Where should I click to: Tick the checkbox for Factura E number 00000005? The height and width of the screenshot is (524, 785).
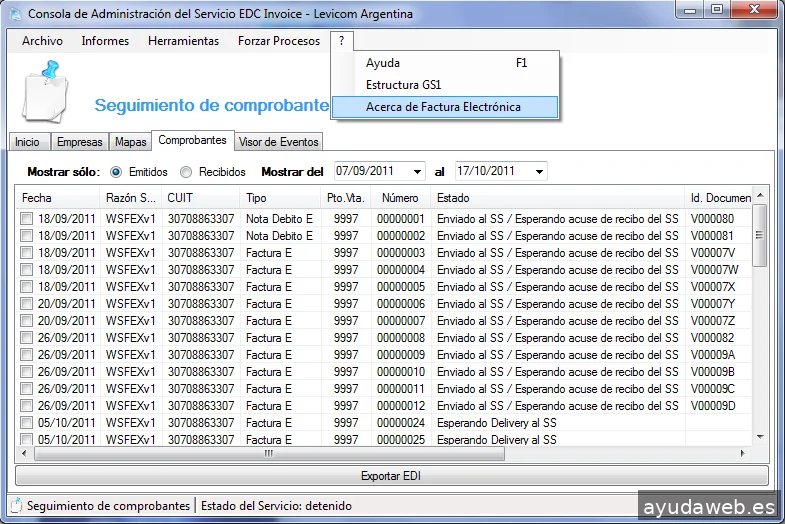pos(27,287)
